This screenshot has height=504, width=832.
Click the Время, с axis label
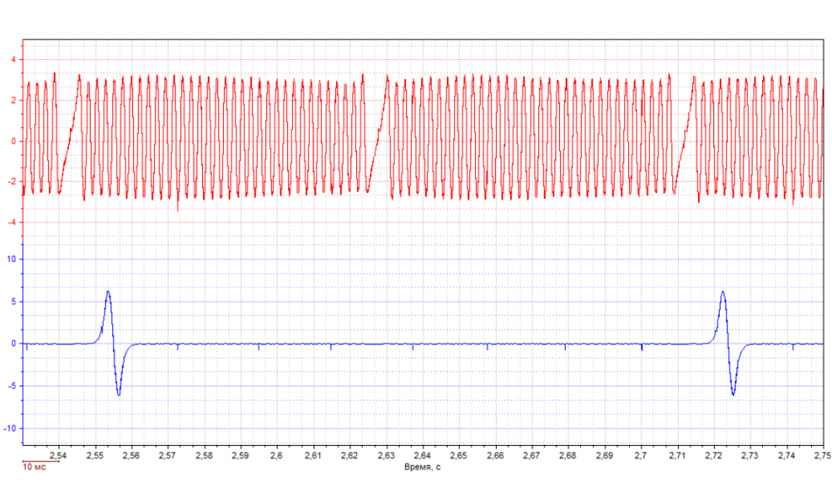(421, 467)
